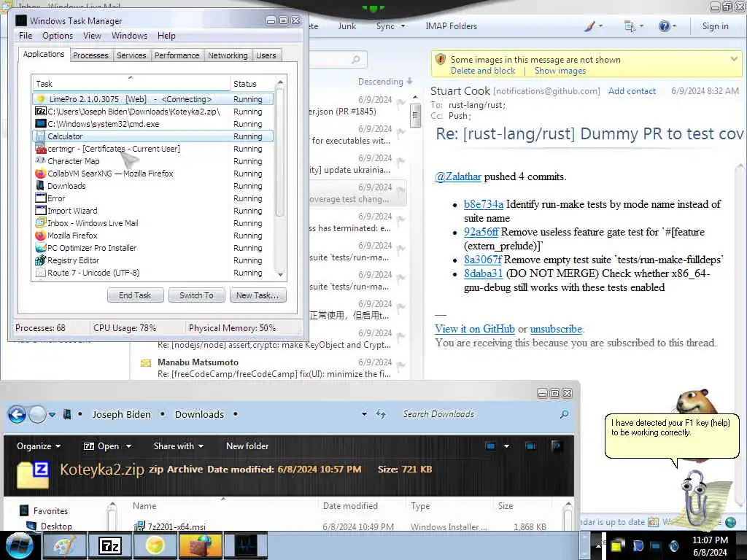The image size is (747, 560).
Task: Switch to the Services tab
Action: point(131,55)
